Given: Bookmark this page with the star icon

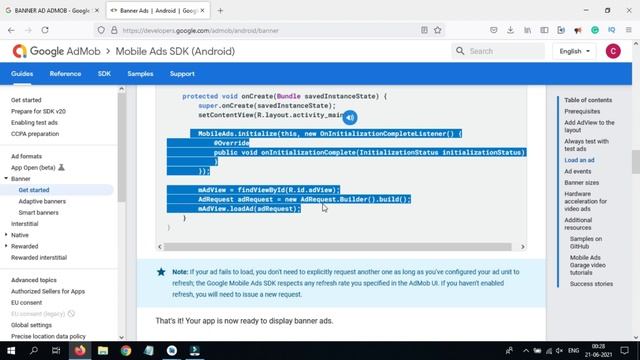Looking at the screenshot, I should click(438, 30).
